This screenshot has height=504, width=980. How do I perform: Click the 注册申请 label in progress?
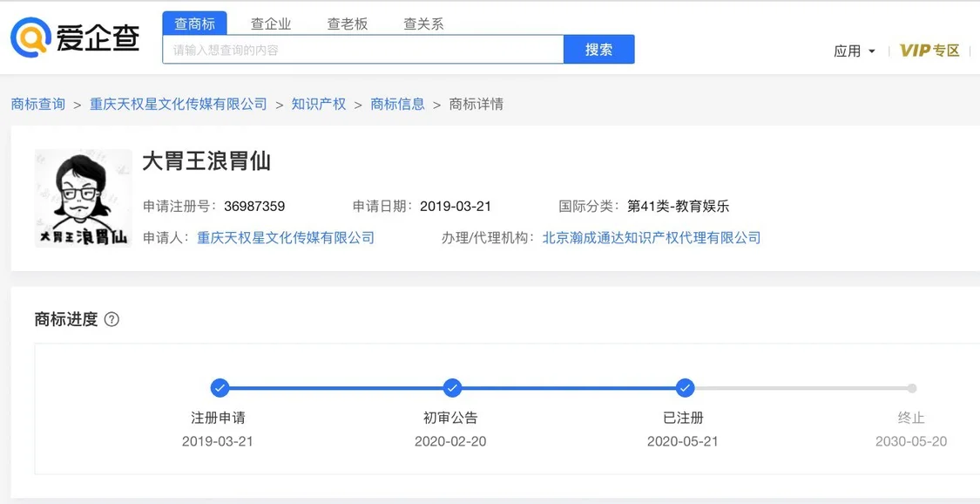click(x=218, y=418)
